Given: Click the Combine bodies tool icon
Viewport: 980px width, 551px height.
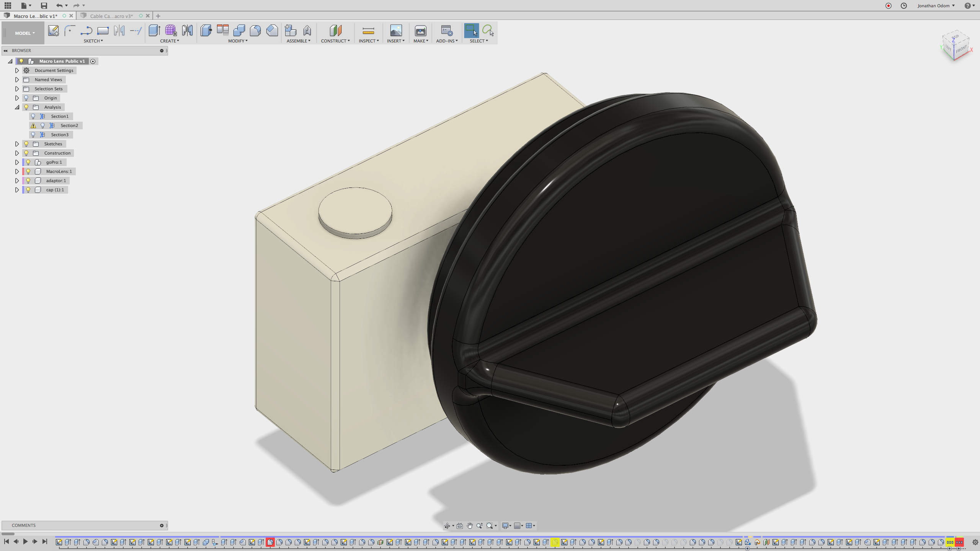Looking at the screenshot, I should click(x=239, y=30).
